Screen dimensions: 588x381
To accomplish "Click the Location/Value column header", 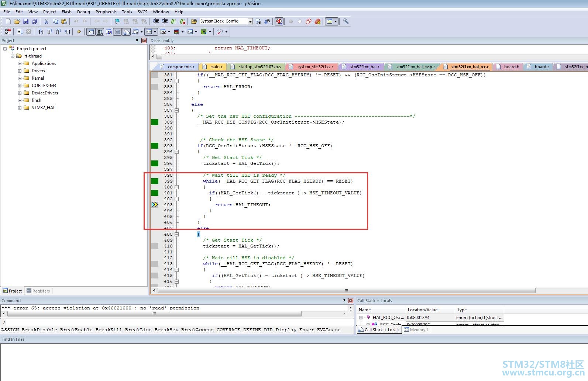I will 430,310.
